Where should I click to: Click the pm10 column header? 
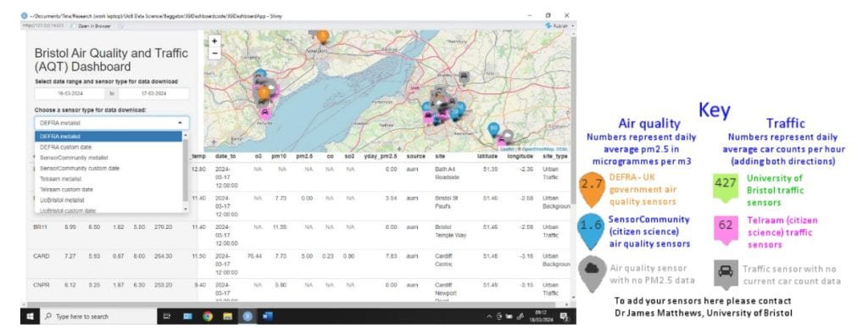(x=278, y=157)
